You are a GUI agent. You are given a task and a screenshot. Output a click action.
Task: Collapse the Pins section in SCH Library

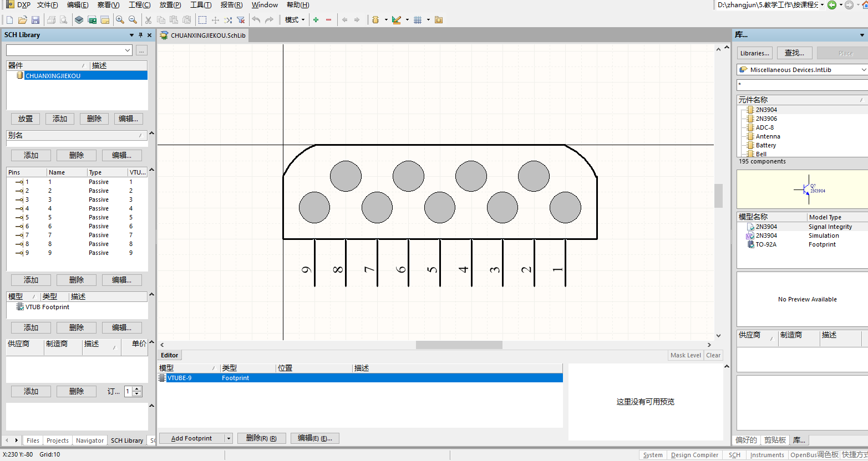151,170
